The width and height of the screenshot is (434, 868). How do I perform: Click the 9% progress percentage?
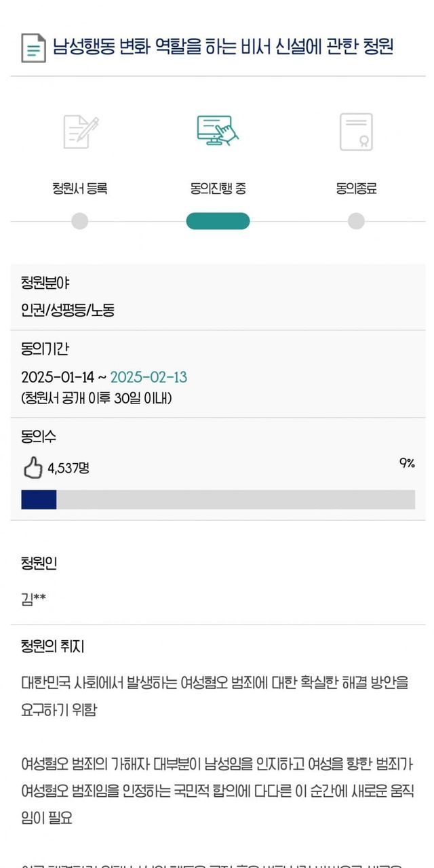[407, 463]
